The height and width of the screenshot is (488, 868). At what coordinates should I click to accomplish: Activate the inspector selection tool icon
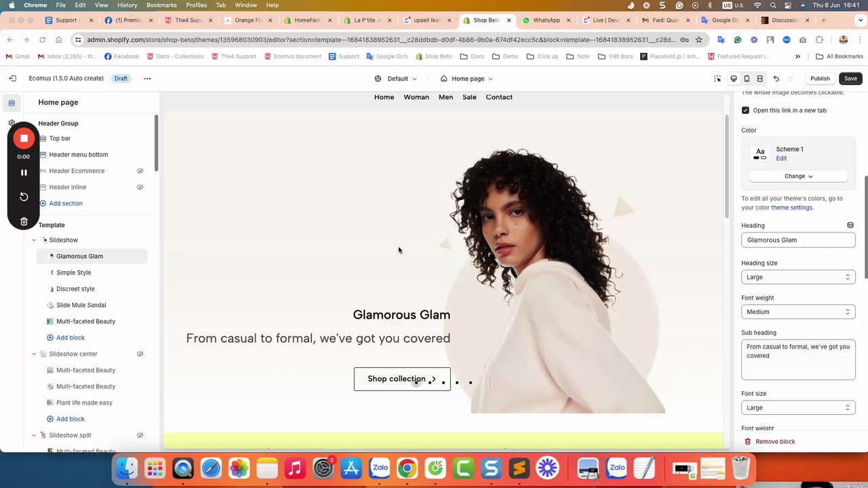click(x=717, y=79)
